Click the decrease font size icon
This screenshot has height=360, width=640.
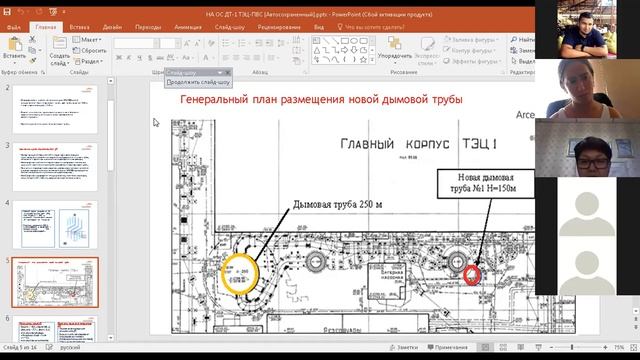click(197, 43)
